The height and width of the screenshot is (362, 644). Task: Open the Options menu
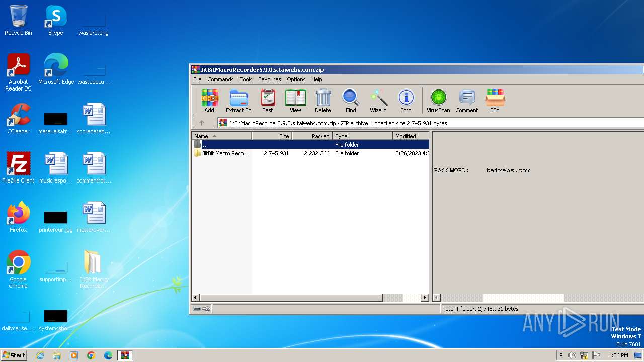[296, 79]
